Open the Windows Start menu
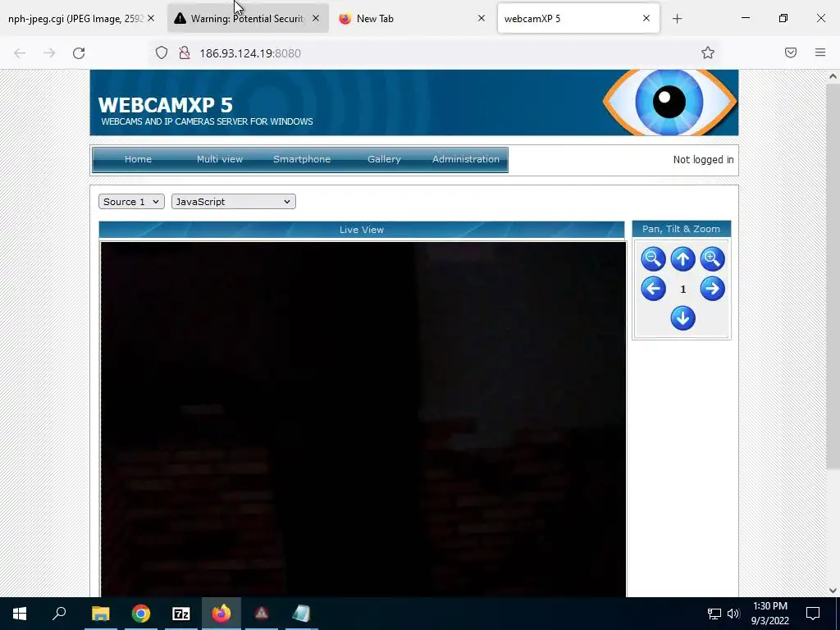 (20, 614)
